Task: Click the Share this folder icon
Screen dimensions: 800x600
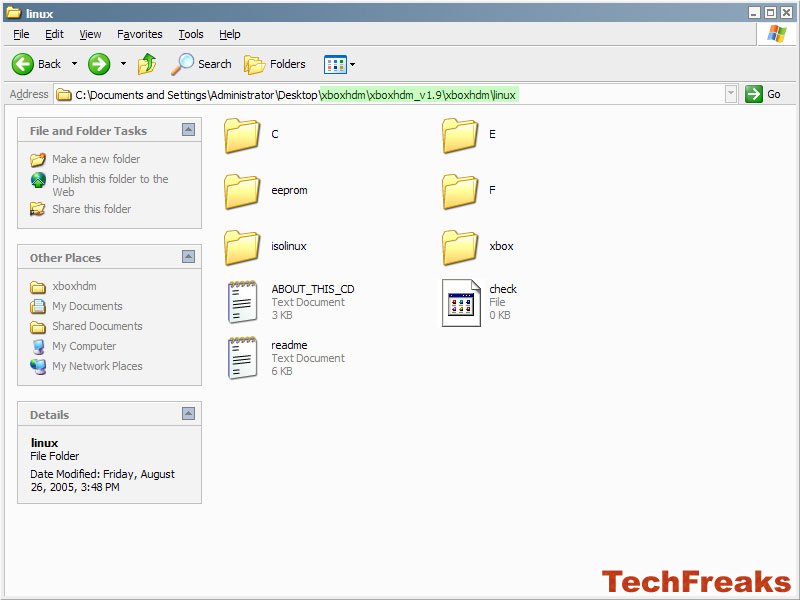Action: (x=37, y=209)
